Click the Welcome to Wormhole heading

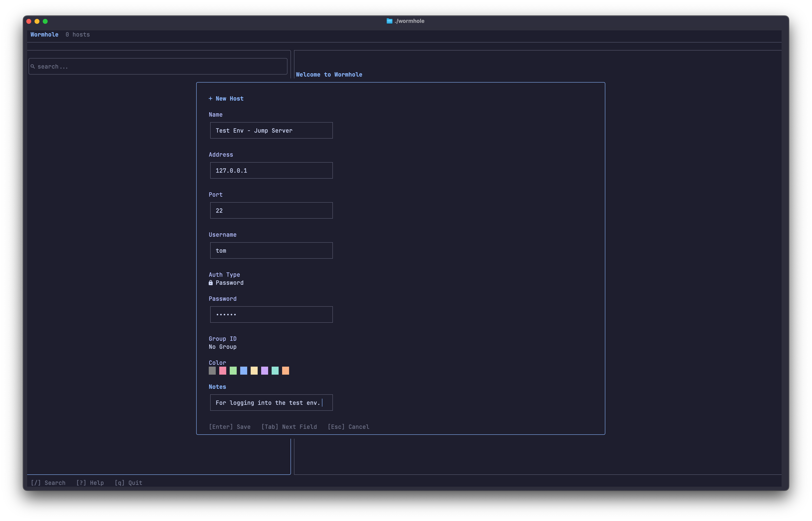pyautogui.click(x=329, y=75)
